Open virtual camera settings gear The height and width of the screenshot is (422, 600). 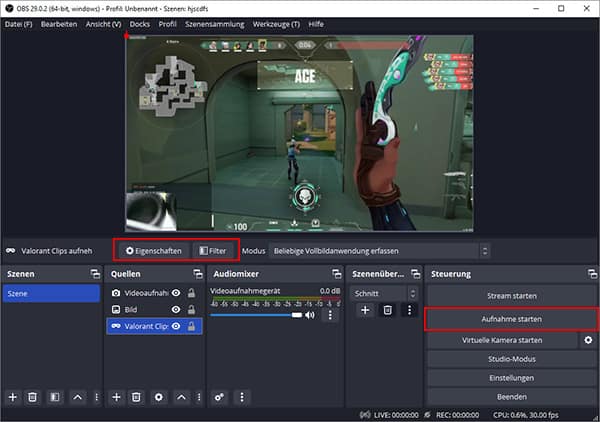pos(588,340)
